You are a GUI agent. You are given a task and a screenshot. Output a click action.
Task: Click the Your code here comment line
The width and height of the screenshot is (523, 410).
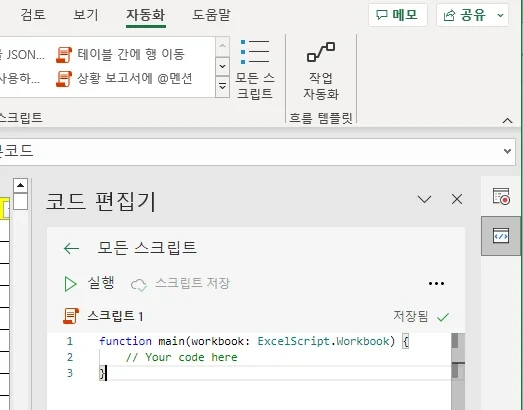tap(181, 357)
